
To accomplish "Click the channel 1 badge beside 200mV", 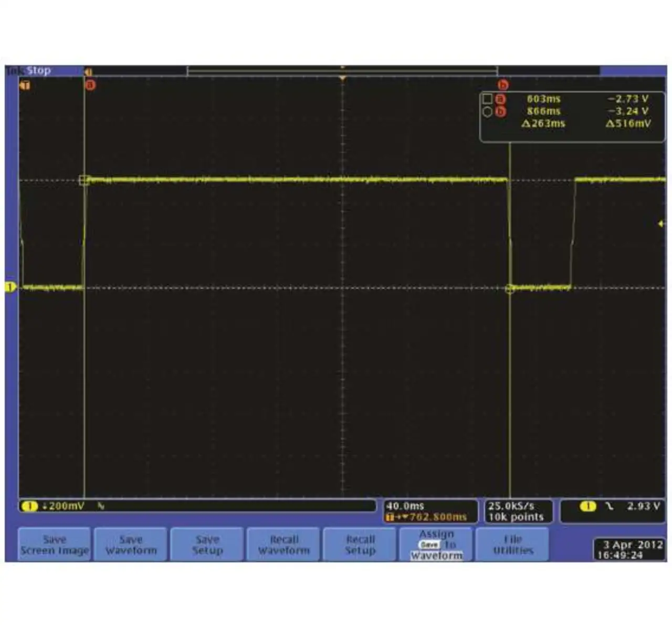I will pyautogui.click(x=30, y=506).
